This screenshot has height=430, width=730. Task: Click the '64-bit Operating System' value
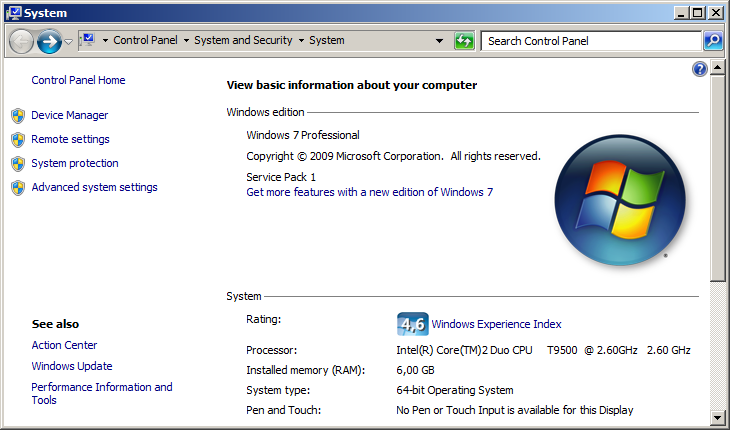pos(455,390)
